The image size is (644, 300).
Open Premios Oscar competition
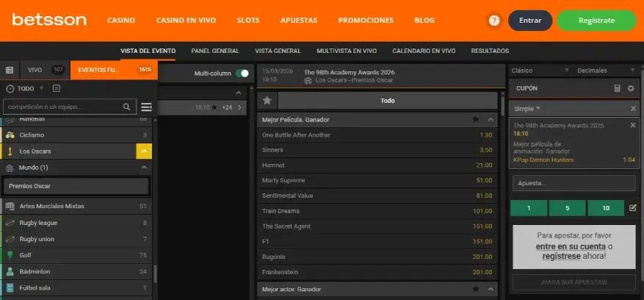coord(76,186)
